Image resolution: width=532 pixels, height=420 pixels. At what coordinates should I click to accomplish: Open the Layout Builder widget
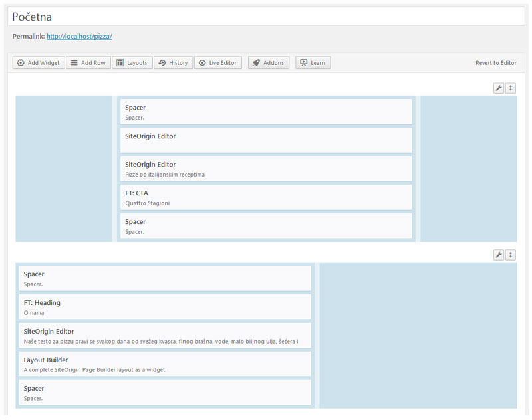pyautogui.click(x=165, y=364)
